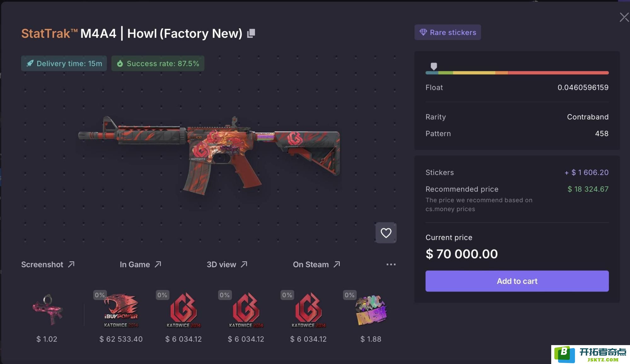The image size is (630, 364).
Task: Click the float value marker on wear bar
Action: 434,66
